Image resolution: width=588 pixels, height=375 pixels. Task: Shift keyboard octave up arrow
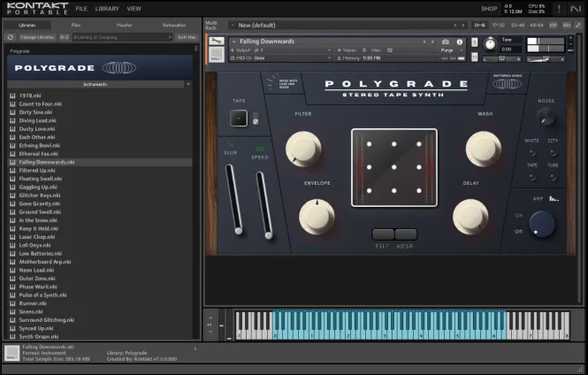pos(210,318)
